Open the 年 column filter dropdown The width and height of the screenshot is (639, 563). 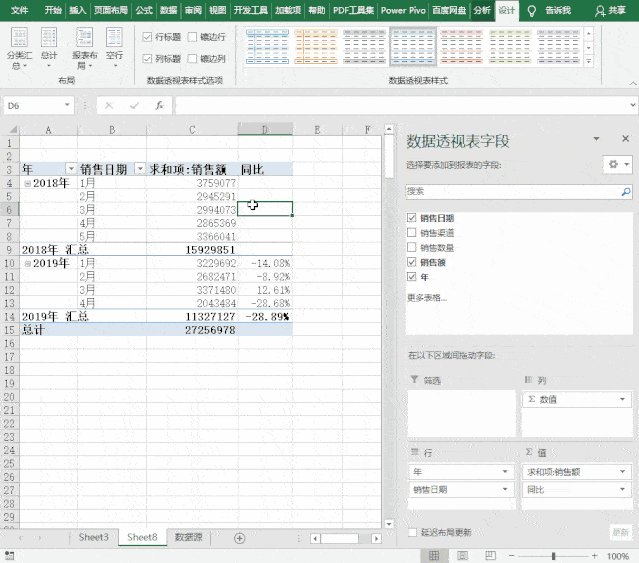(x=70, y=169)
